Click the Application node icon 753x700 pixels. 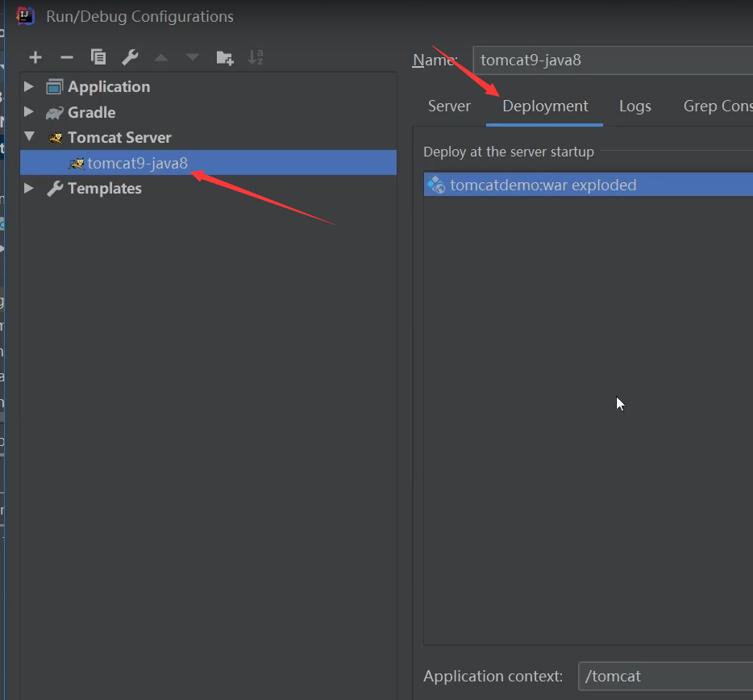click(x=54, y=87)
